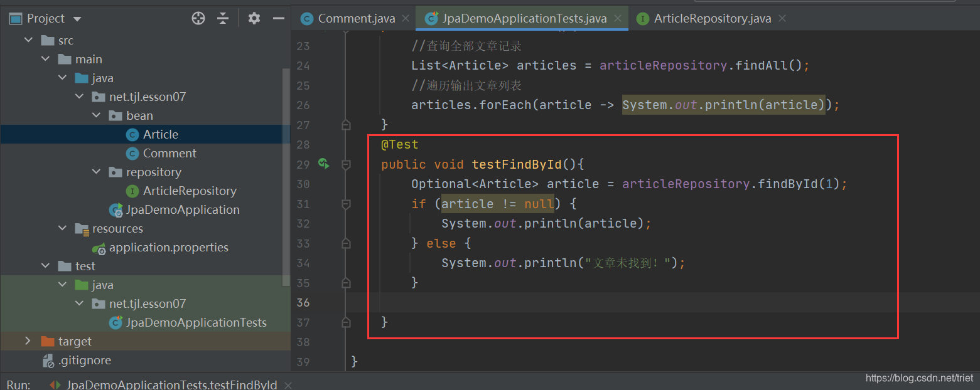This screenshot has width=980, height=390.
Task: Close the Run testFindById tab
Action: pyautogui.click(x=288, y=384)
